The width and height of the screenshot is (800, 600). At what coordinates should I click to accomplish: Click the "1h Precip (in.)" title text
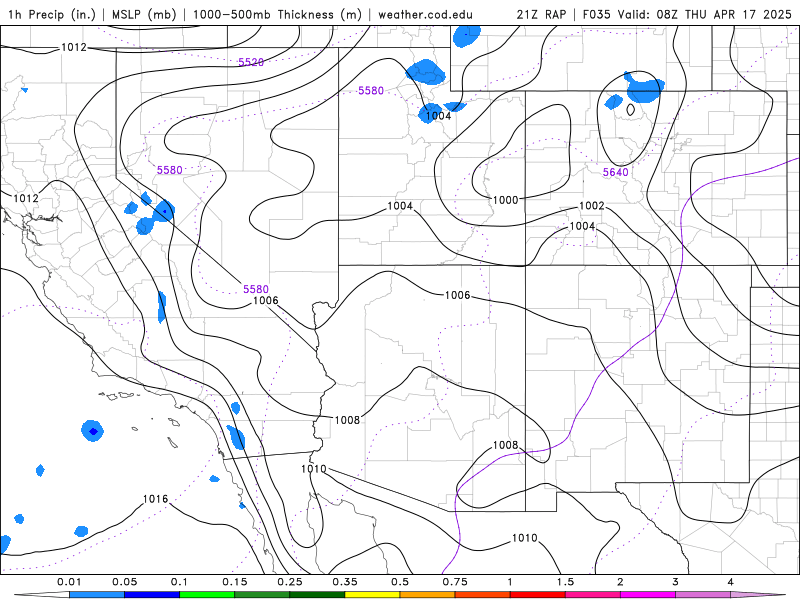(52, 14)
